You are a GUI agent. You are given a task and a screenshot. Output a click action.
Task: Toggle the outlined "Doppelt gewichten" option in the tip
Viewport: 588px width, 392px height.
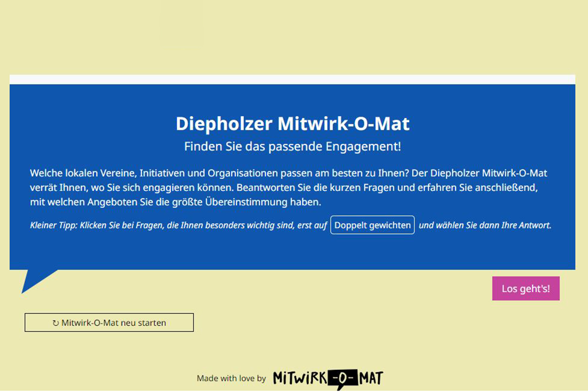(x=372, y=225)
